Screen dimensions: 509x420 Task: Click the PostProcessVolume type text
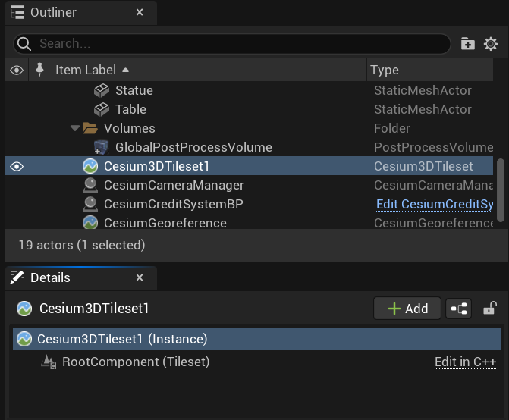tap(434, 147)
